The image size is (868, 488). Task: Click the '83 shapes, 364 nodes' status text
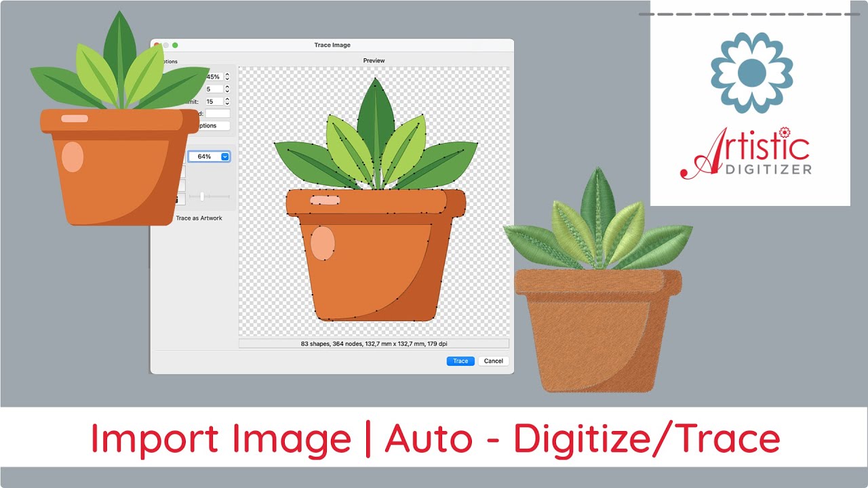pyautogui.click(x=374, y=344)
